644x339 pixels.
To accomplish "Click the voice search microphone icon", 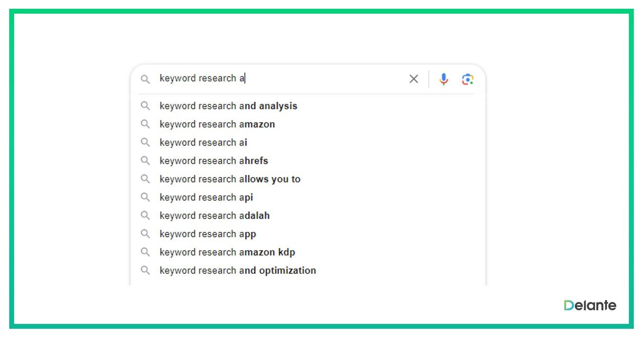I will click(x=443, y=79).
